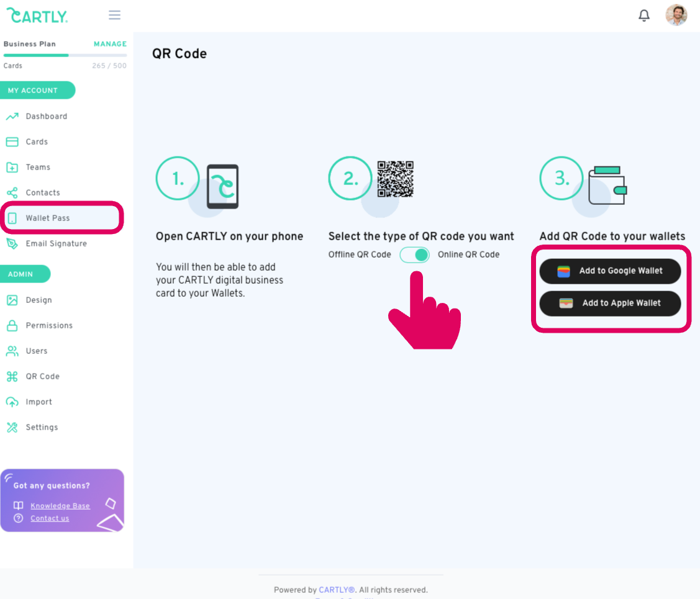Click the ADMIN section label
The image size is (700, 599).
pos(20,274)
